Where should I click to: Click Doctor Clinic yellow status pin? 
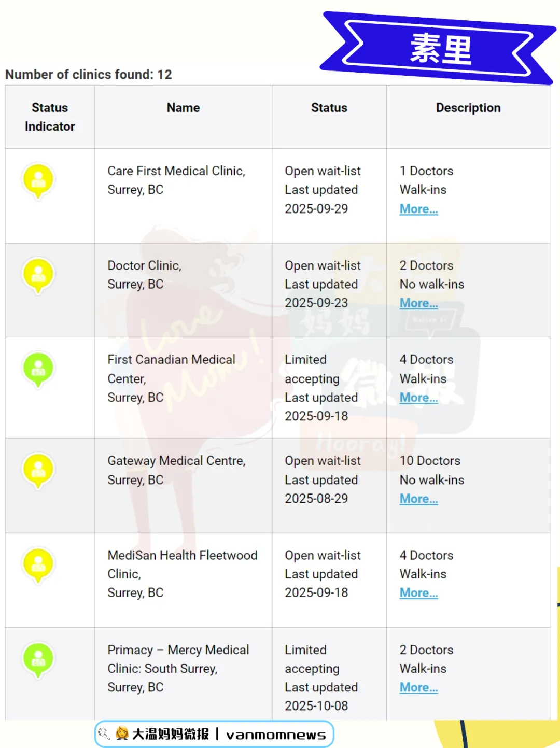tap(38, 275)
